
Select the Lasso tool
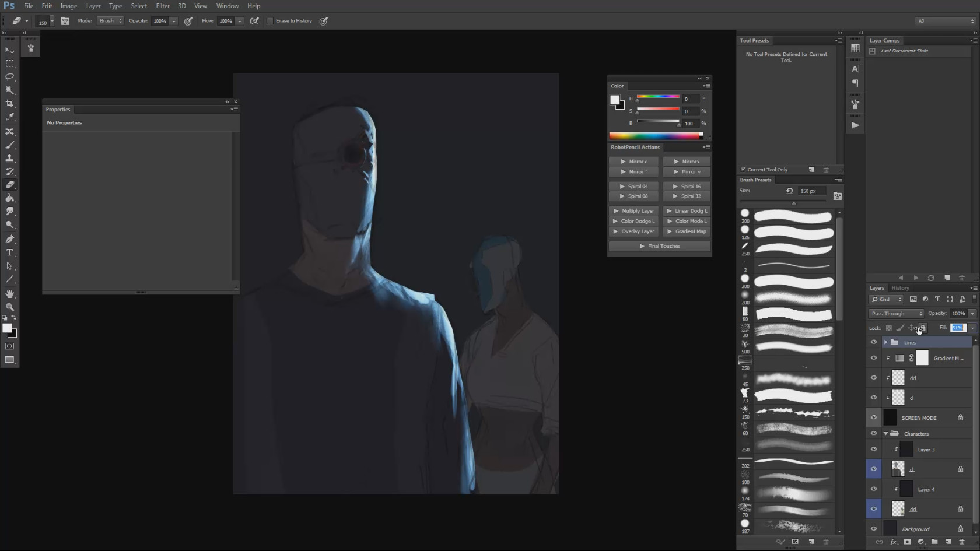click(x=10, y=77)
